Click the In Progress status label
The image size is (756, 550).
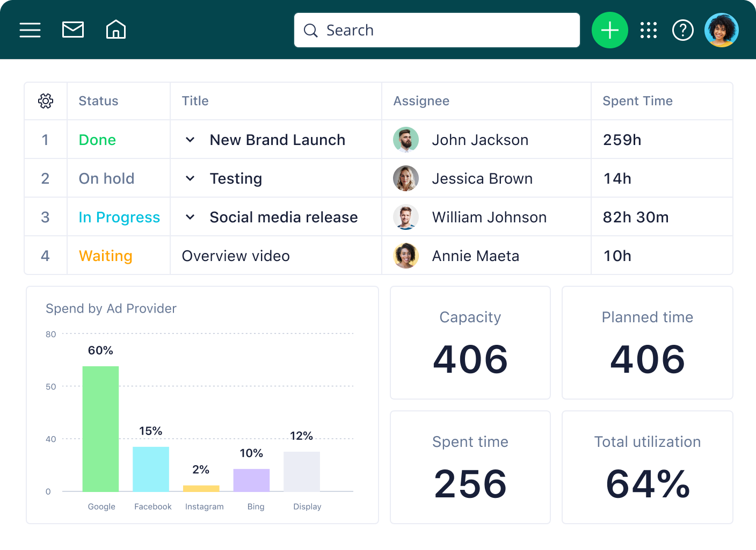[119, 218]
